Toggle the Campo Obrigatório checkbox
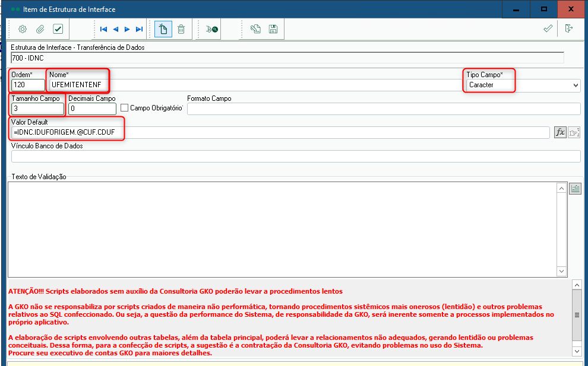This screenshot has width=588, height=366. tap(125, 108)
